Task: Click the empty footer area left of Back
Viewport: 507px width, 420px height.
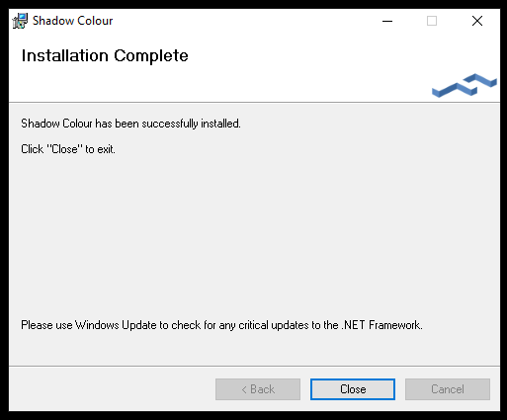Action: [x=112, y=389]
